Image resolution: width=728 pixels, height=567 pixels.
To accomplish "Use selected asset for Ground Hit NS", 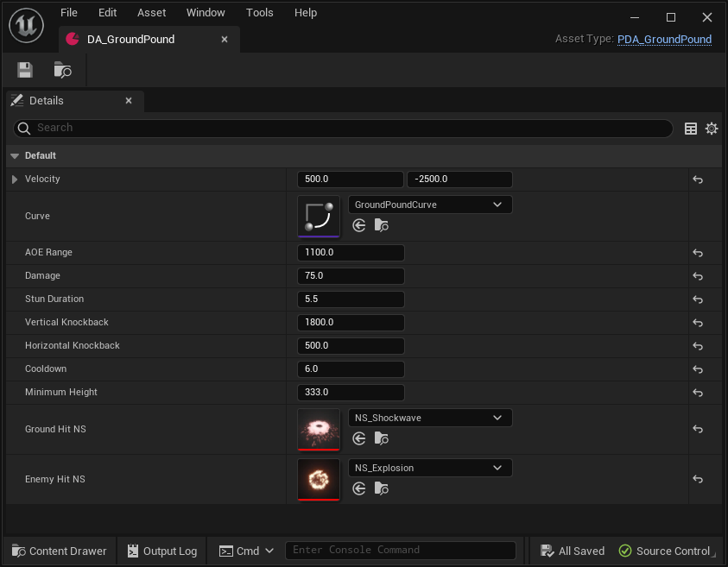I will click(359, 438).
